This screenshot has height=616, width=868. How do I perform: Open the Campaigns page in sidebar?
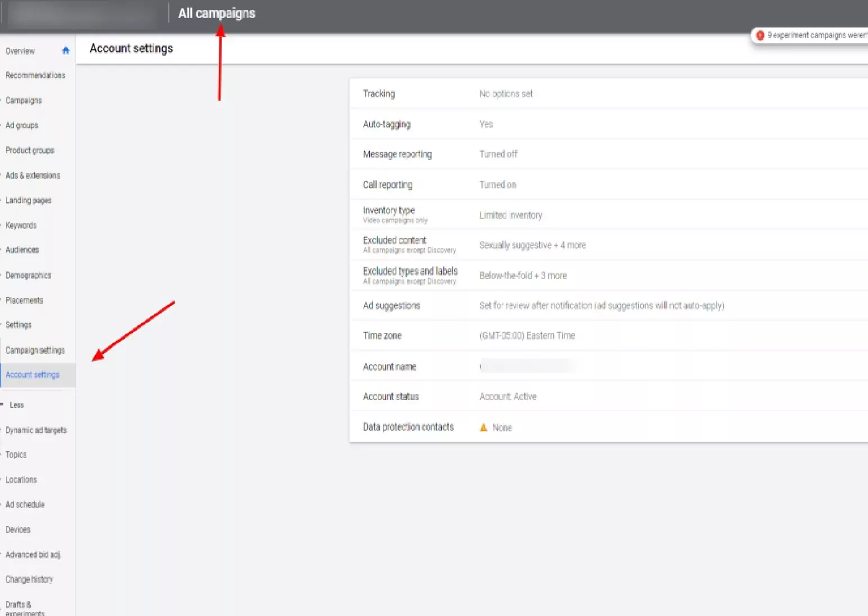click(24, 101)
